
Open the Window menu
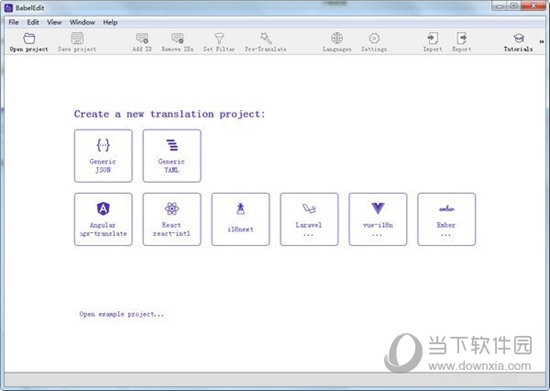82,22
